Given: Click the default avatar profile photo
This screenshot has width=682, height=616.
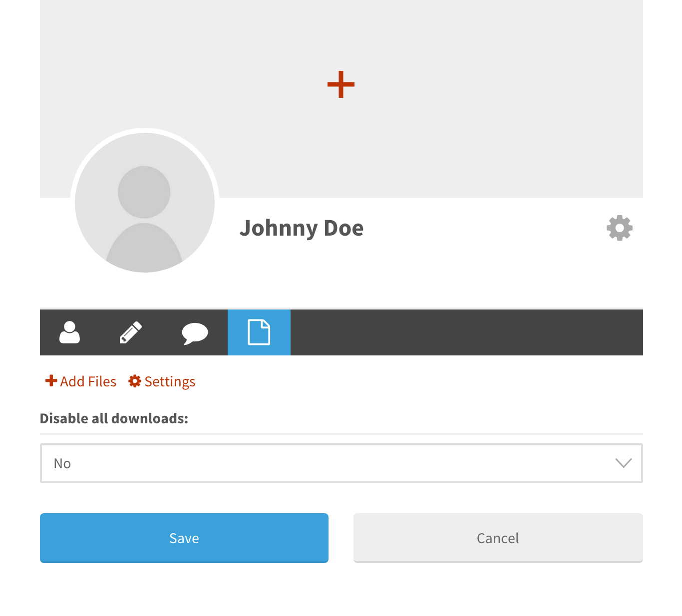Looking at the screenshot, I should click(x=145, y=203).
